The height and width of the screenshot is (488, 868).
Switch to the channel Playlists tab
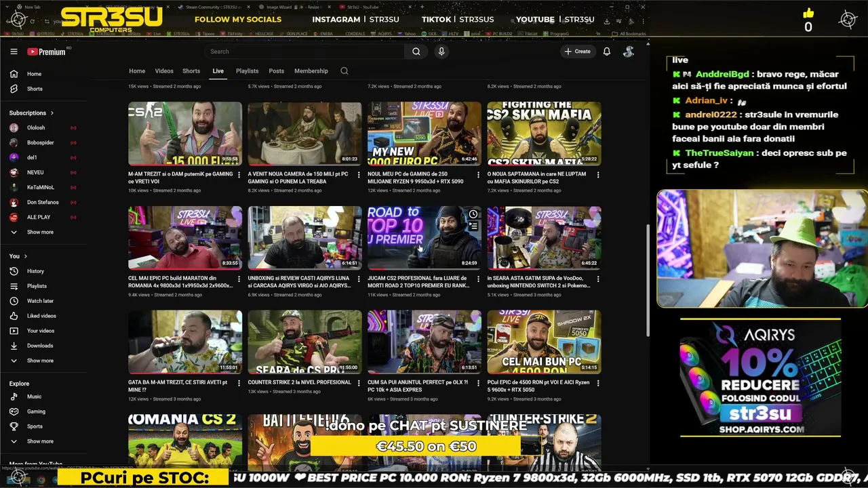coord(247,71)
